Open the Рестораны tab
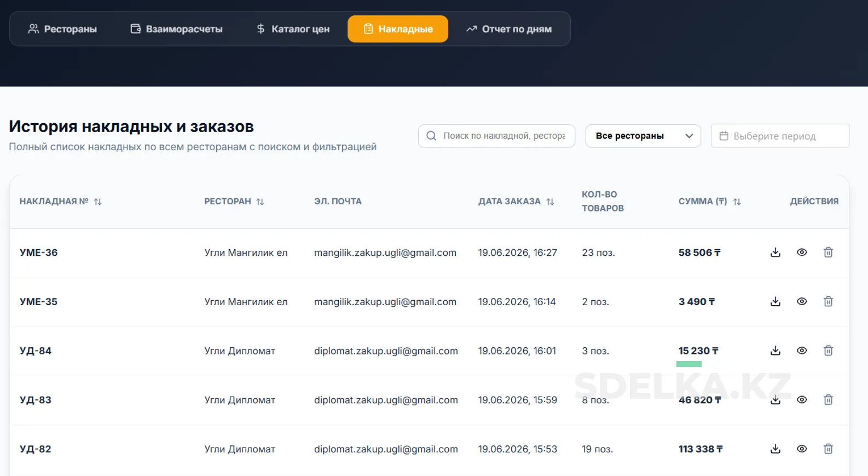The height and width of the screenshot is (476, 868). click(x=62, y=29)
